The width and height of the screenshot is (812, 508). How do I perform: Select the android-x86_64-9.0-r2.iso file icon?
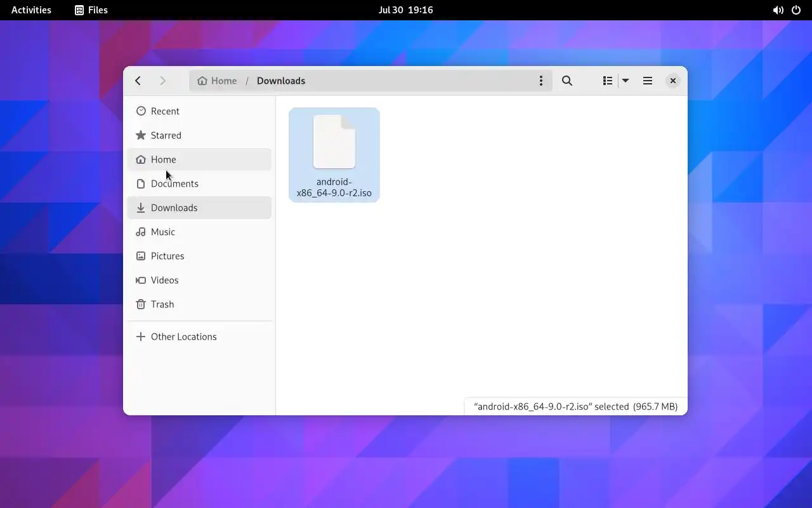point(334,142)
